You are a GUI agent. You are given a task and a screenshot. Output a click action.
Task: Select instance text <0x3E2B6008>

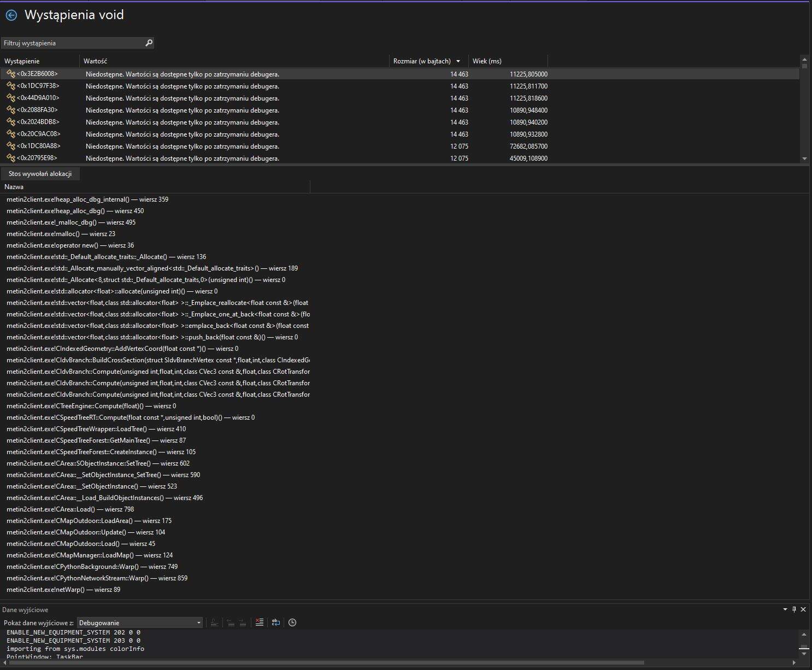click(37, 74)
